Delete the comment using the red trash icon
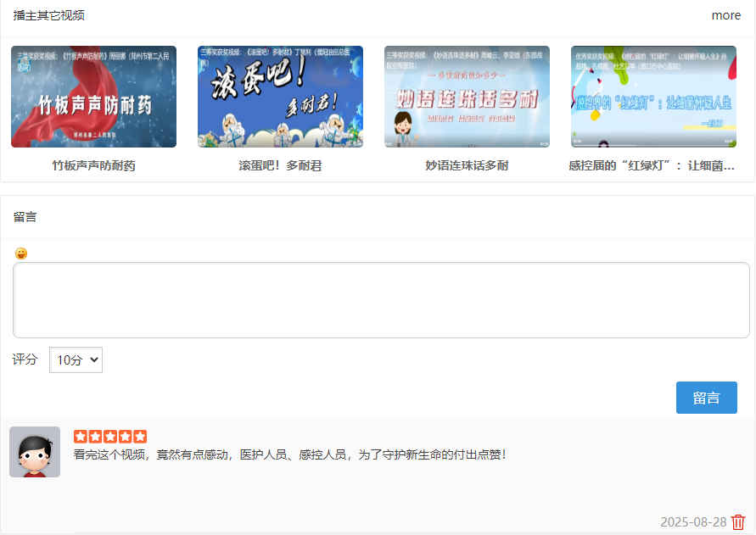Viewport: 756px width, 535px height. (x=738, y=522)
